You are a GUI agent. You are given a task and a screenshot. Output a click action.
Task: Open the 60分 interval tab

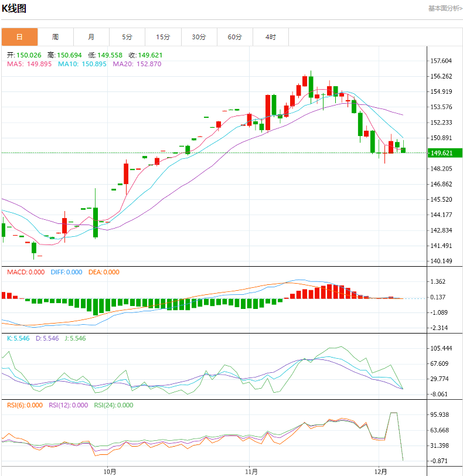click(235, 37)
